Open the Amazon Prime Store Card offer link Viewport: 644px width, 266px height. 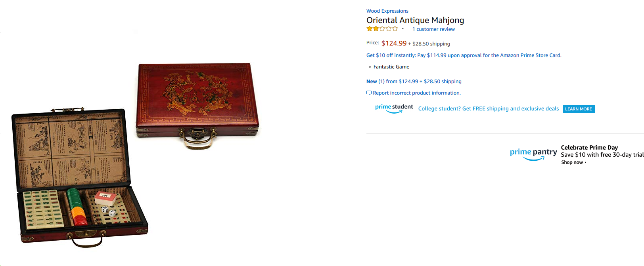click(x=464, y=55)
